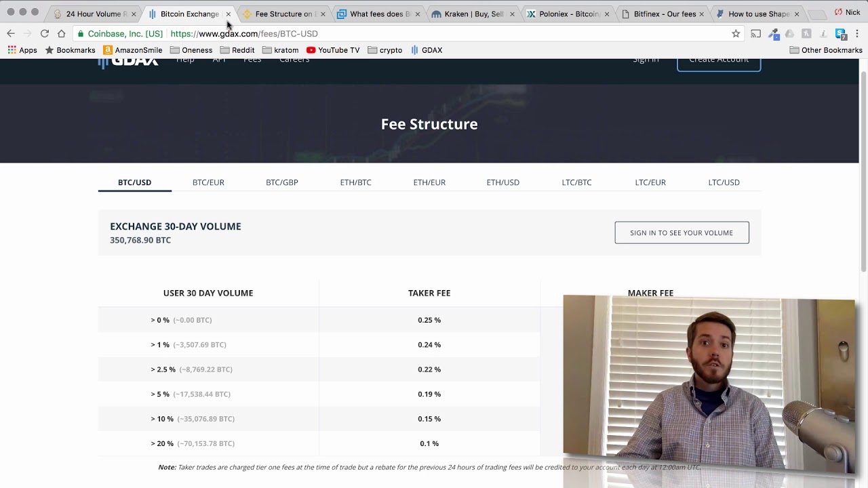
Task: Select the ETH/USD fee tab
Action: point(503,182)
